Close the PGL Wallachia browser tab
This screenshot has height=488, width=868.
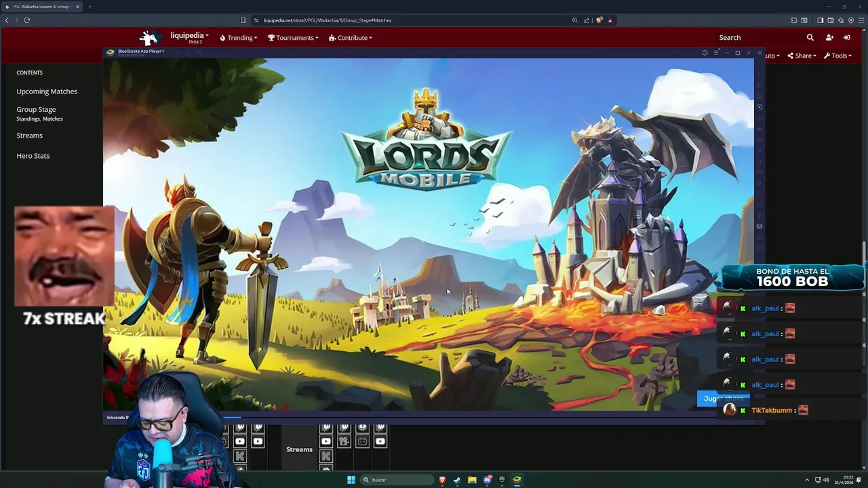tap(77, 7)
